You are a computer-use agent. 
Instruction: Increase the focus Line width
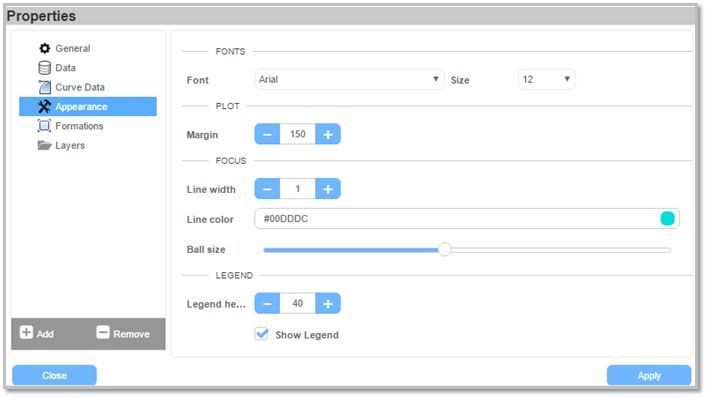click(328, 189)
